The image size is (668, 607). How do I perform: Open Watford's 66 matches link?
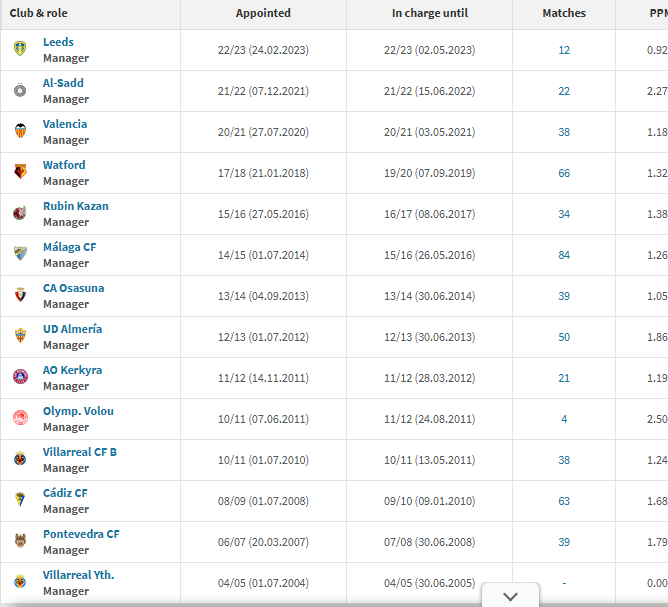(564, 173)
